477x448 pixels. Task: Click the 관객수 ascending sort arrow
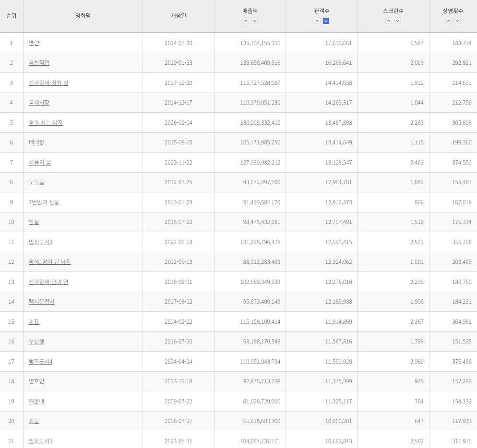tap(317, 21)
